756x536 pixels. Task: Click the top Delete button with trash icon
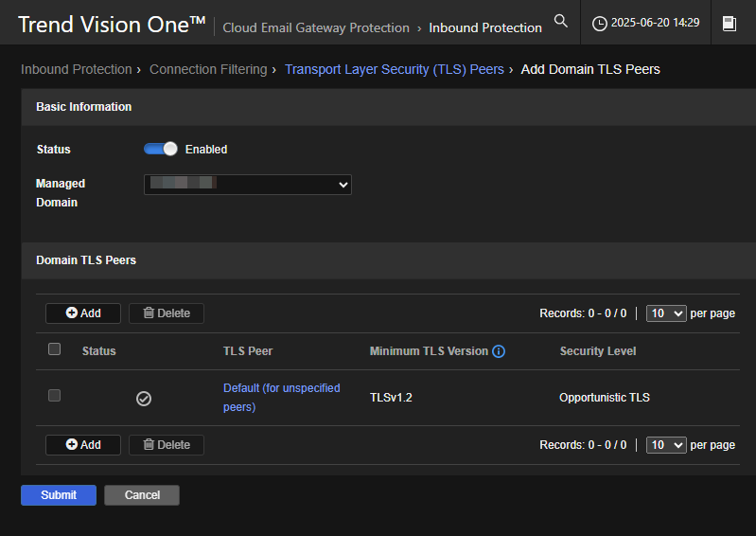click(x=167, y=313)
